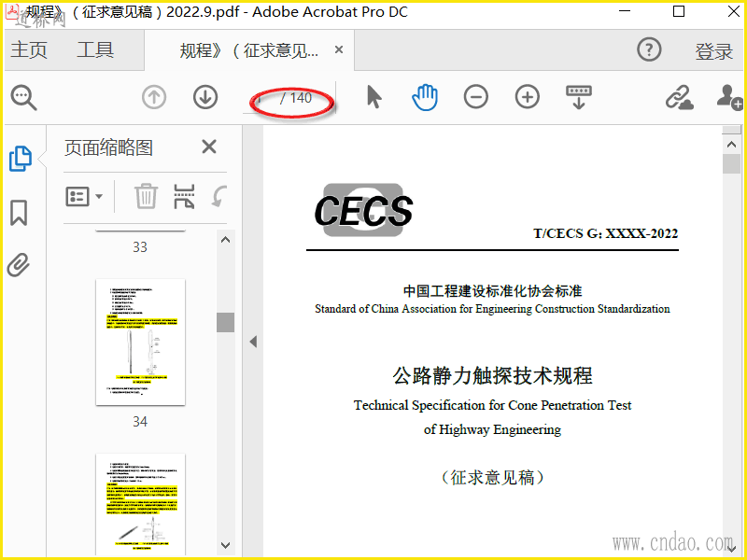
Task: Zoom in with plus icon
Action: click(x=528, y=97)
